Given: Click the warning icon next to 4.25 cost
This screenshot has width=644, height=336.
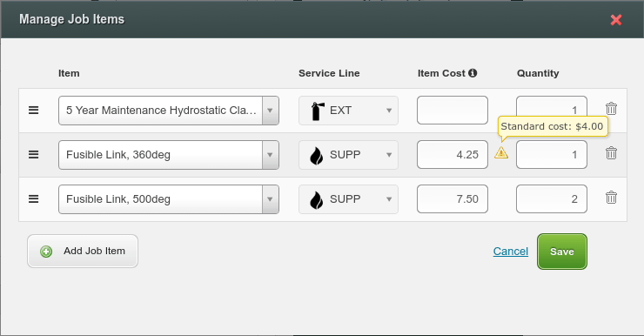Looking at the screenshot, I should [501, 153].
